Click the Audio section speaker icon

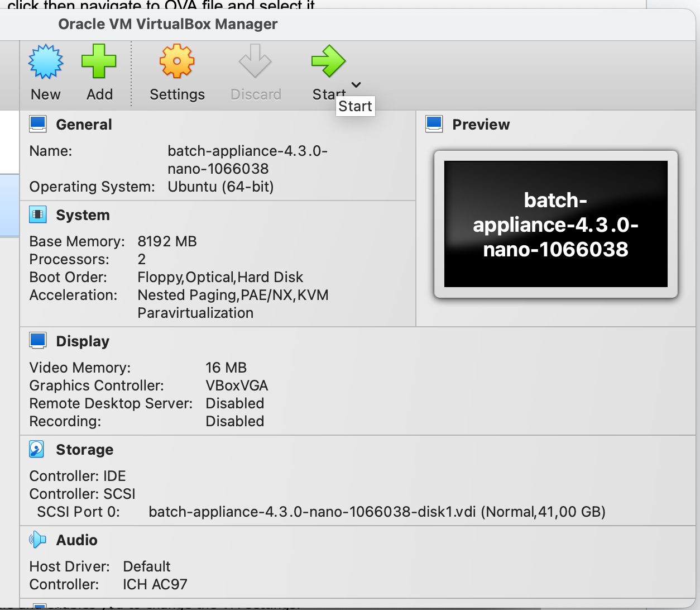pyautogui.click(x=38, y=540)
